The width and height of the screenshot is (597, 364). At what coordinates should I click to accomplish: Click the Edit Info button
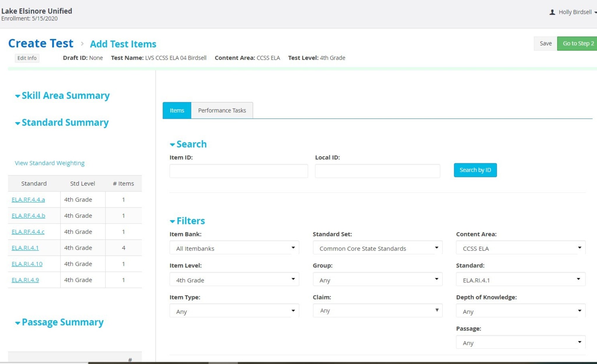pos(27,58)
